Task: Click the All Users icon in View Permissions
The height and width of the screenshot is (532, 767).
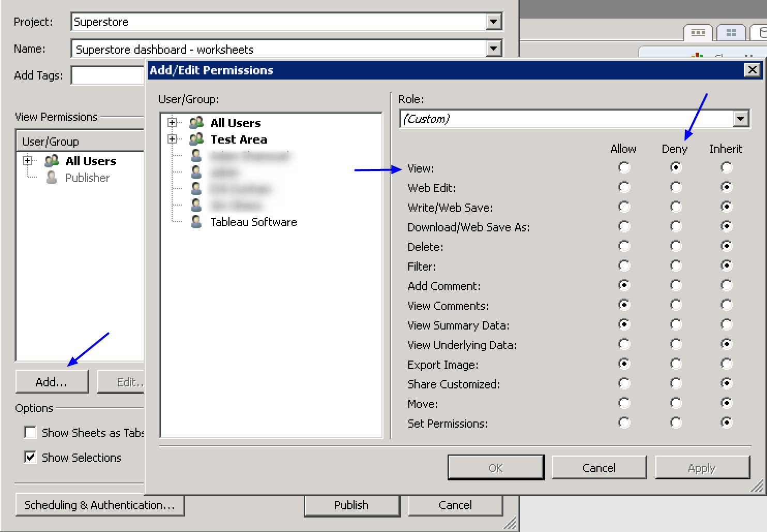Action: (52, 161)
